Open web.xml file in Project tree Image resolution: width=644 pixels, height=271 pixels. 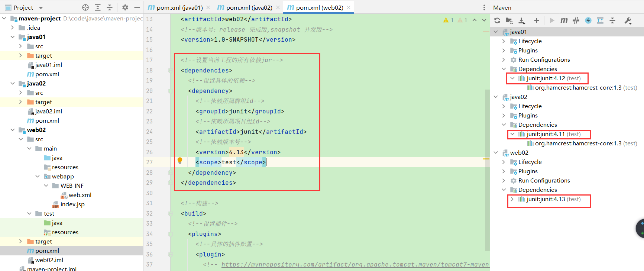coord(76,195)
